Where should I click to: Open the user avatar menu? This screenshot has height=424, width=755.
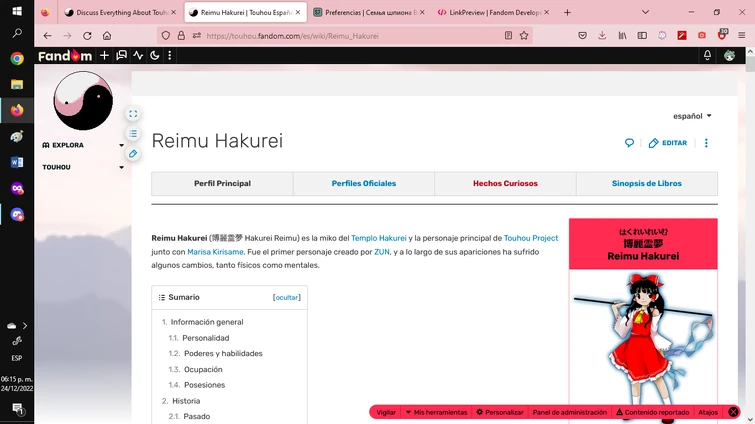coord(729,55)
